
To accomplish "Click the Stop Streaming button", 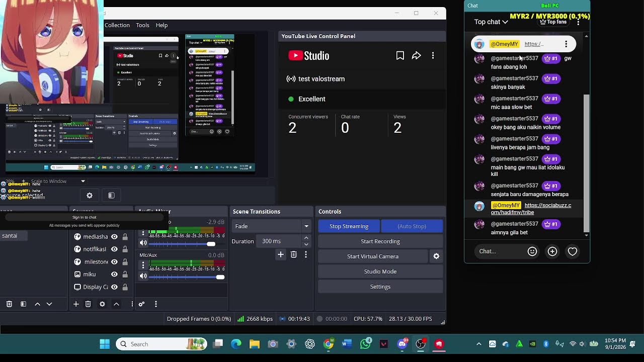I will tap(349, 226).
